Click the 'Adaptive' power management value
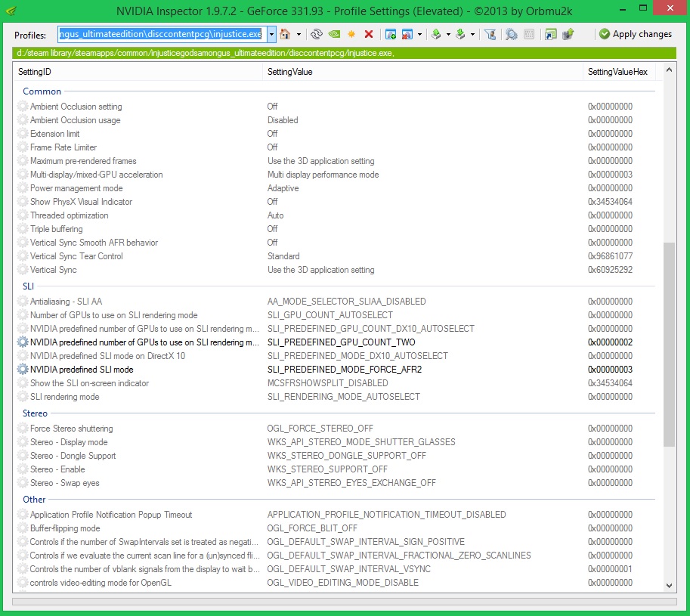The image size is (690, 616). 283,188
